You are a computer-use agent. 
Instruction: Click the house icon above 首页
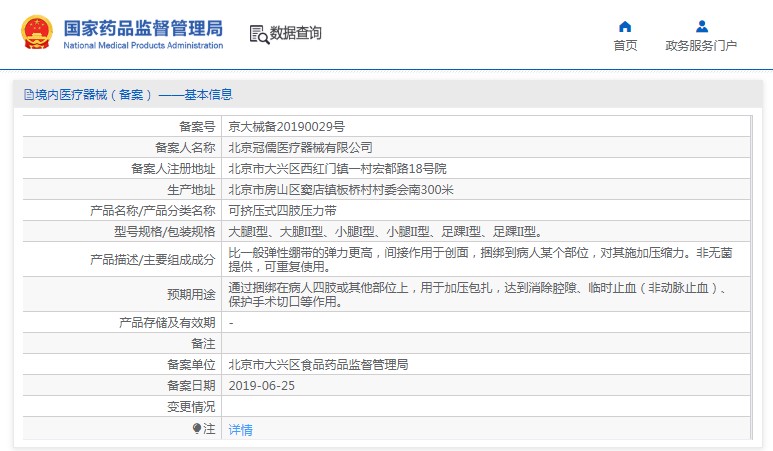coord(625,26)
